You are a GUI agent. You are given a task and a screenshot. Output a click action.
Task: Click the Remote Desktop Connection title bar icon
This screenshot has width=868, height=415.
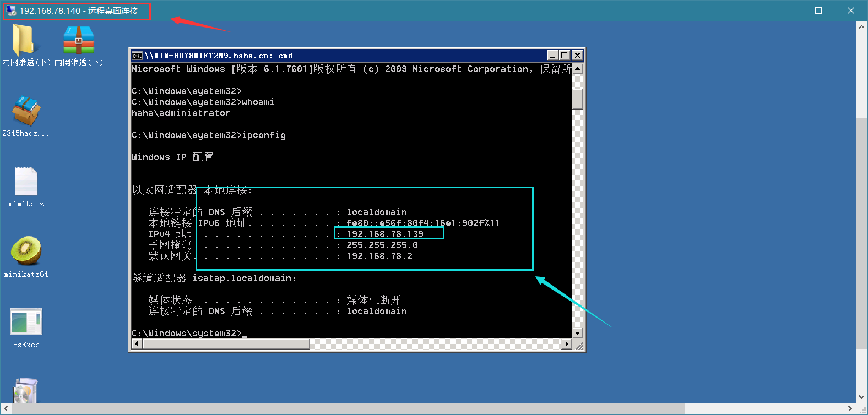11,10
